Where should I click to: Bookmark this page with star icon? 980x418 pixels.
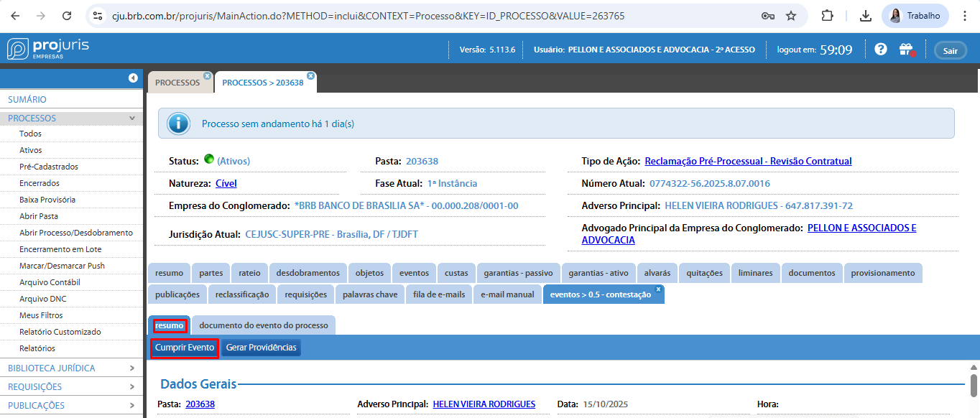coord(791,16)
